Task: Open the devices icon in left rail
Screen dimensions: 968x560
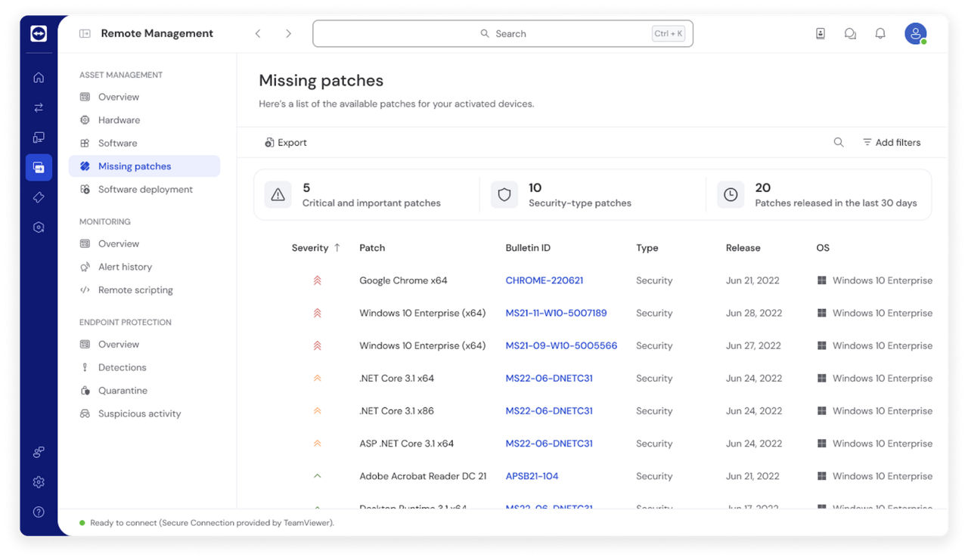Action: [39, 138]
